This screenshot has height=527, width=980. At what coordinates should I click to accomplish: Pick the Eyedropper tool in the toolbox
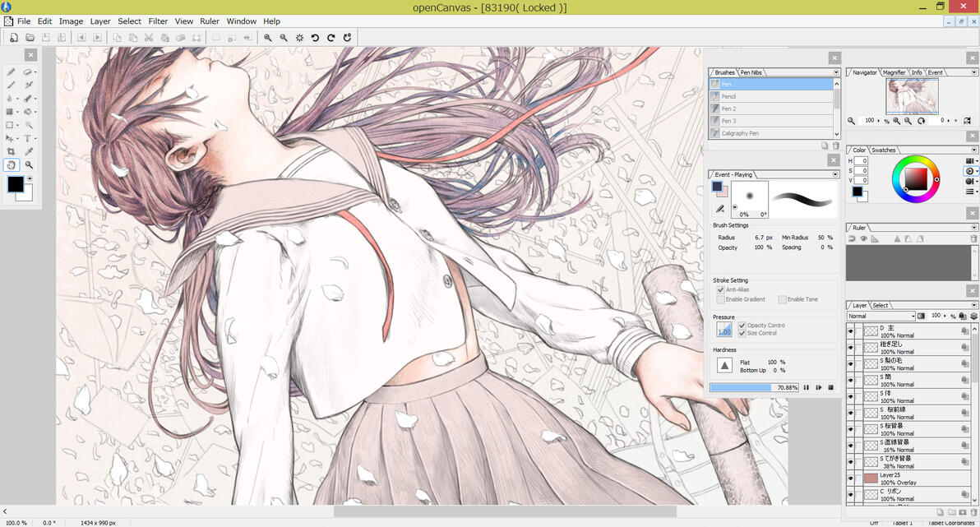pos(29,151)
